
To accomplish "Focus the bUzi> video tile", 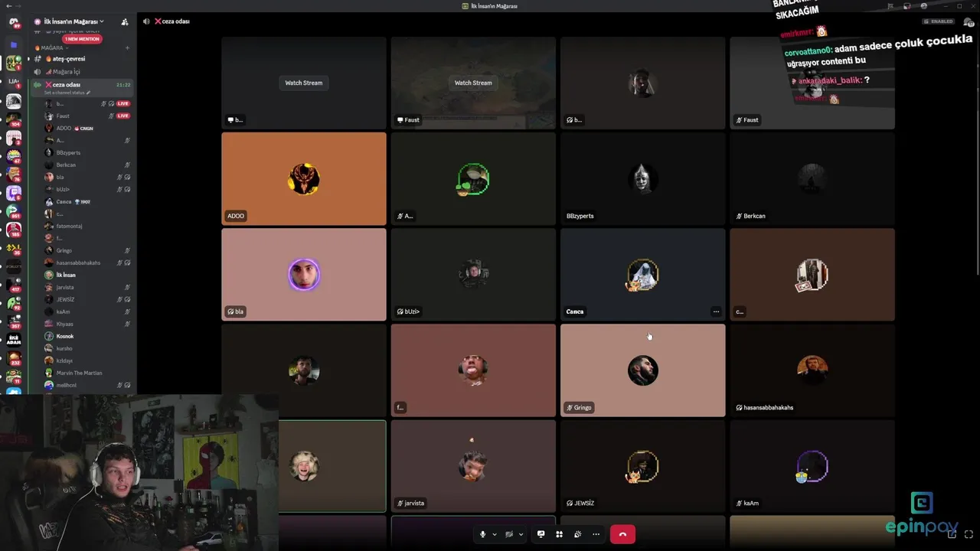I will [x=473, y=274].
